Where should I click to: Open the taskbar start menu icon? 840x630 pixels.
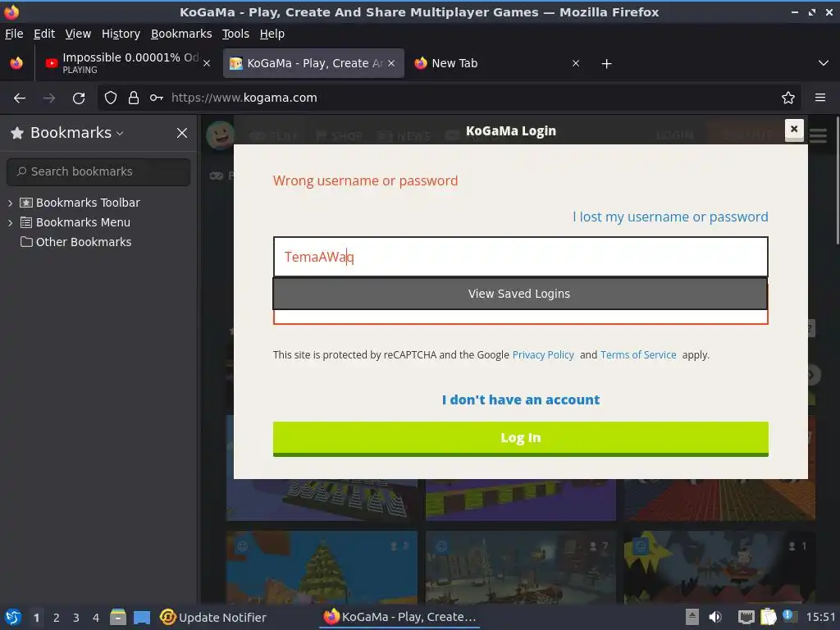coord(13,617)
